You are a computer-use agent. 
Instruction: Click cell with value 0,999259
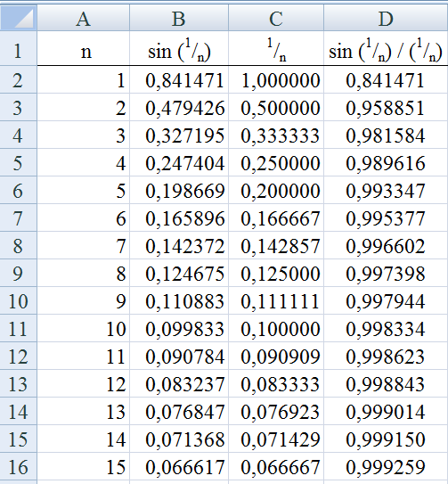click(386, 466)
